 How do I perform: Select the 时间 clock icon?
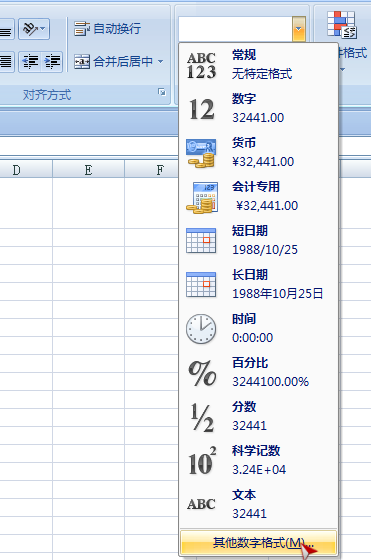coord(201,329)
